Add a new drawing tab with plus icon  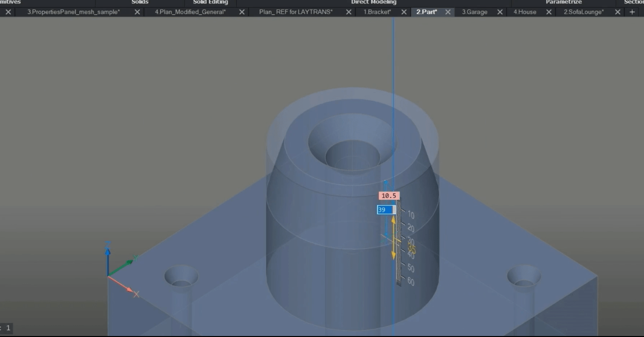coord(632,12)
